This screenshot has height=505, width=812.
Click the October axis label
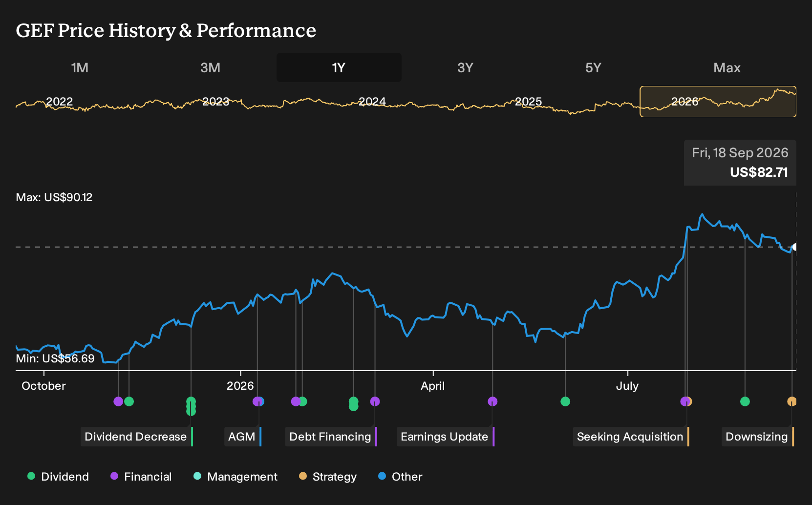coord(43,386)
